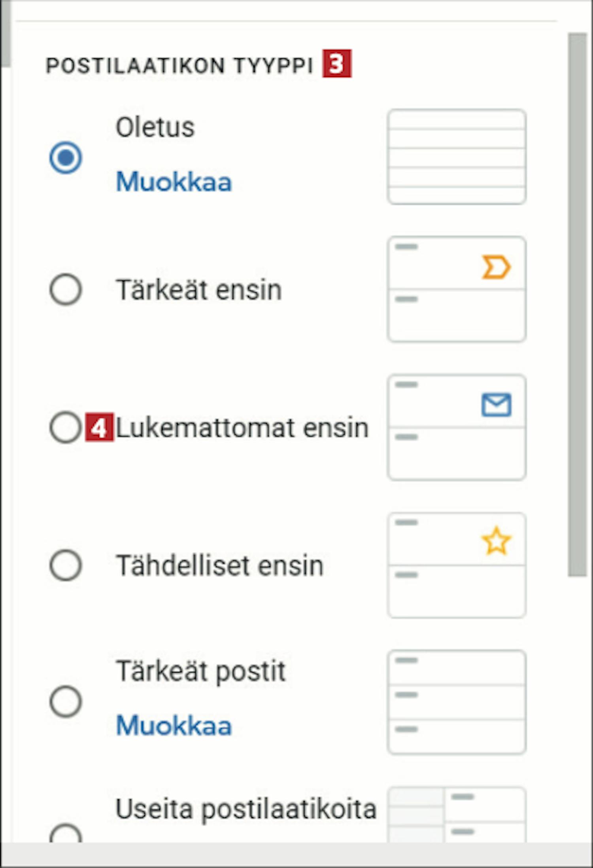The width and height of the screenshot is (593, 868).
Task: Click the Tärkeät postit layout preview thumbnail
Action: click(457, 702)
